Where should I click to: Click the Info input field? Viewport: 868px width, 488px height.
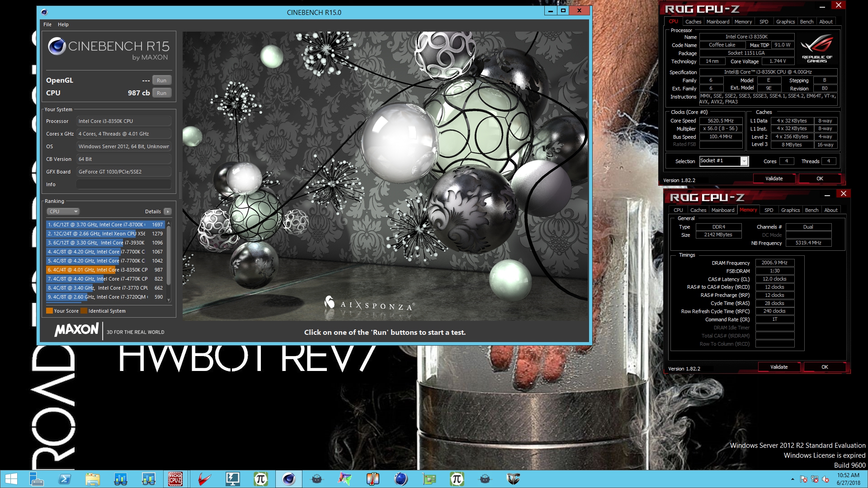(x=124, y=184)
